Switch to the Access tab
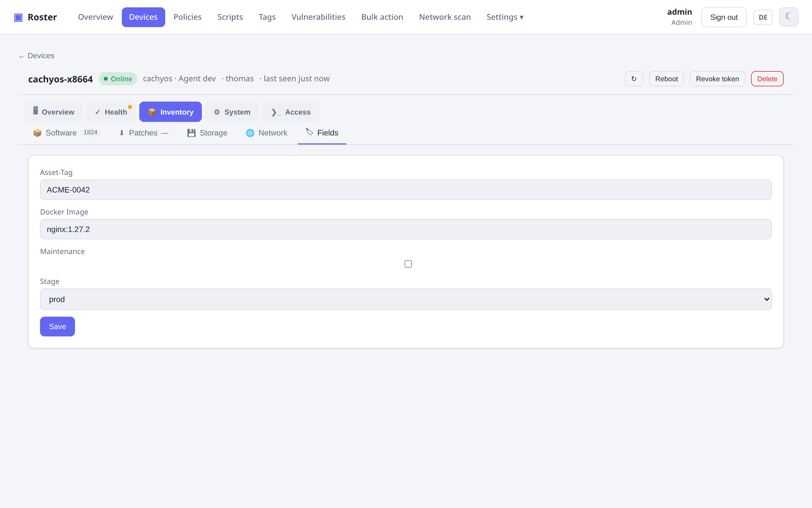Viewport: 812px width, 508px height. coord(291,112)
